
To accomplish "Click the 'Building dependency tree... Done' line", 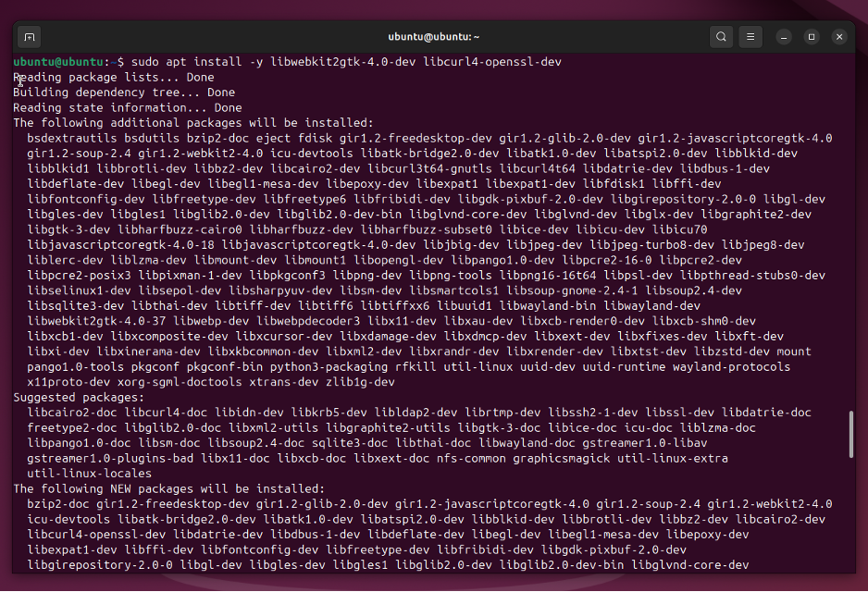I will (123, 92).
